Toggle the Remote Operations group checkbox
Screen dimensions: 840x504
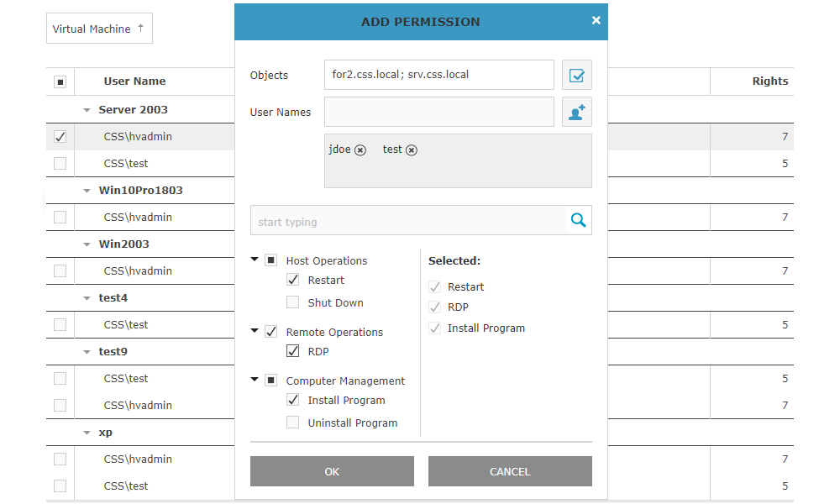(270, 332)
